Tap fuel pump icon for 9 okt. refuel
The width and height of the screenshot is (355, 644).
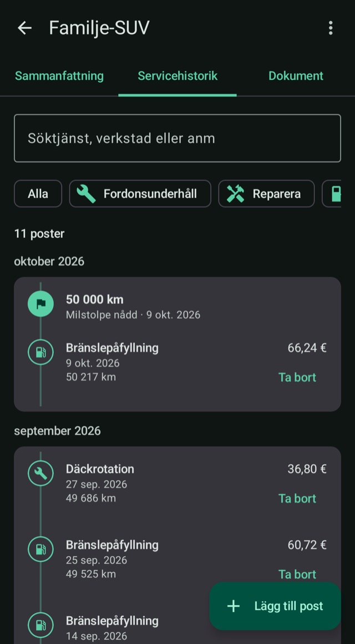point(40,352)
